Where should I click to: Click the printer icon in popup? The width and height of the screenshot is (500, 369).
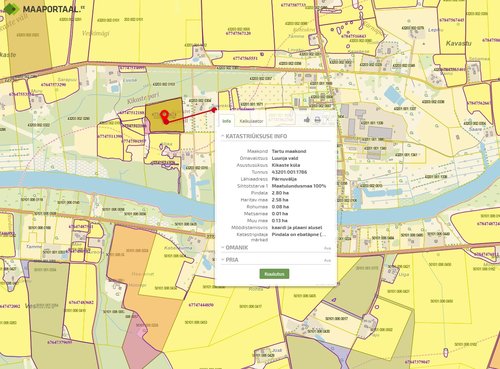(317, 119)
